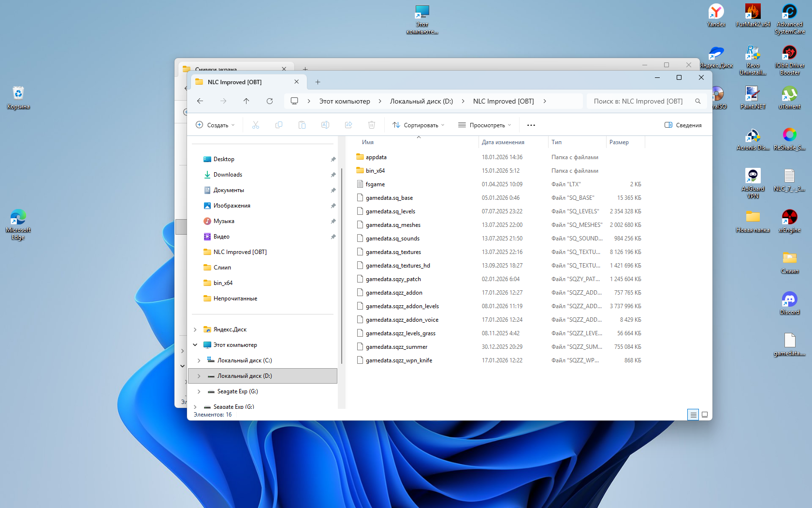Add a new Explorer tab
The image size is (812, 508).
(318, 82)
